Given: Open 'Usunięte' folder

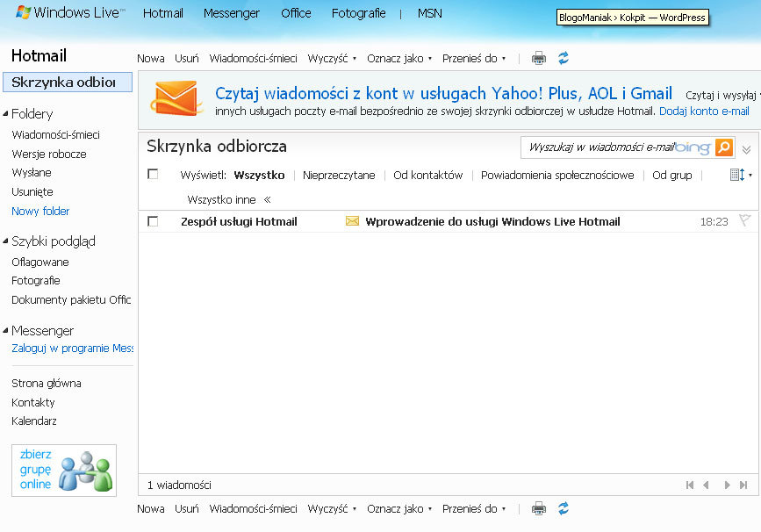Looking at the screenshot, I should (32, 191).
